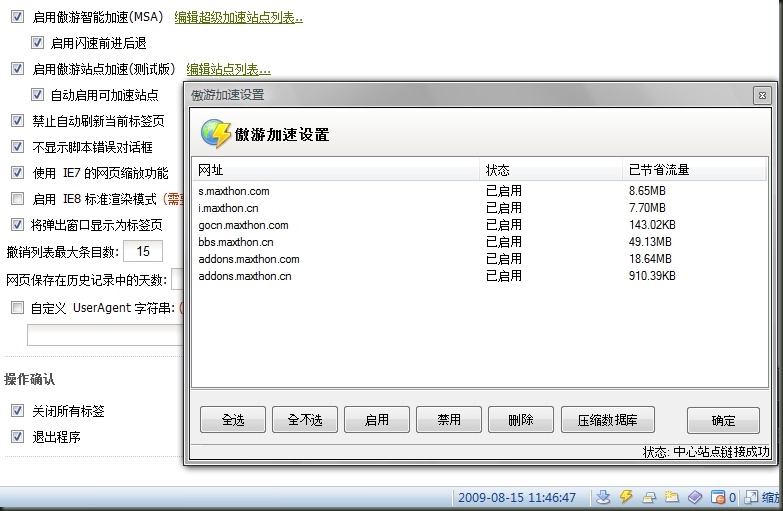Image resolution: width=783 pixels, height=511 pixels.
Task: Click the 启用 button in dialog
Action: 377,420
